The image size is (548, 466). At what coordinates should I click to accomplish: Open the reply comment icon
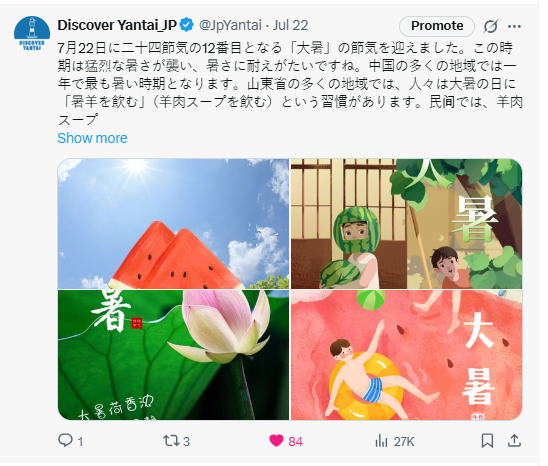65,440
